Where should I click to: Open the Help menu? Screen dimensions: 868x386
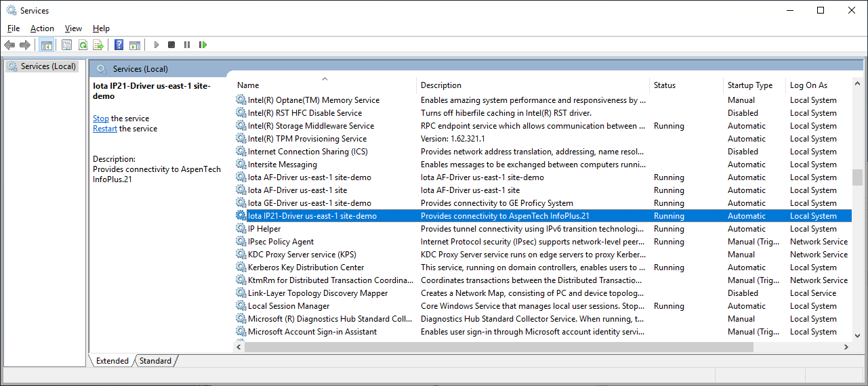[x=101, y=28]
